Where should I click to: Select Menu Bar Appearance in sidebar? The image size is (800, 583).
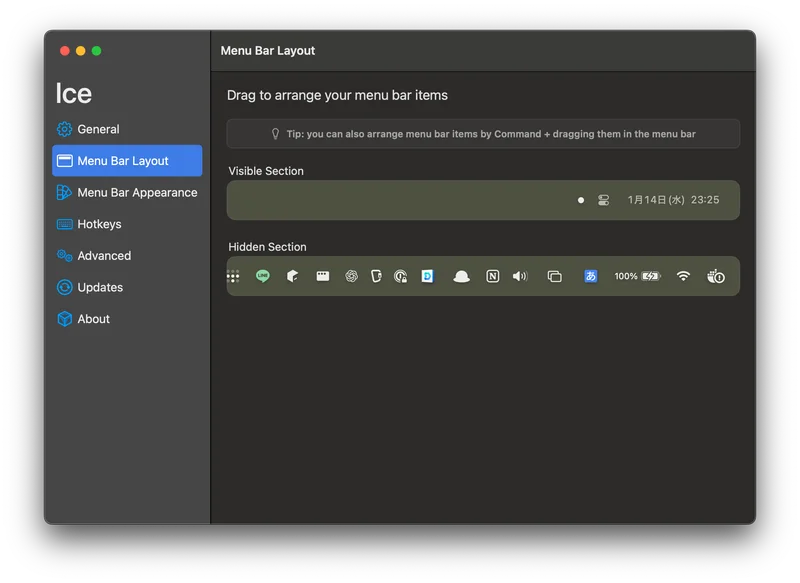[x=137, y=192]
